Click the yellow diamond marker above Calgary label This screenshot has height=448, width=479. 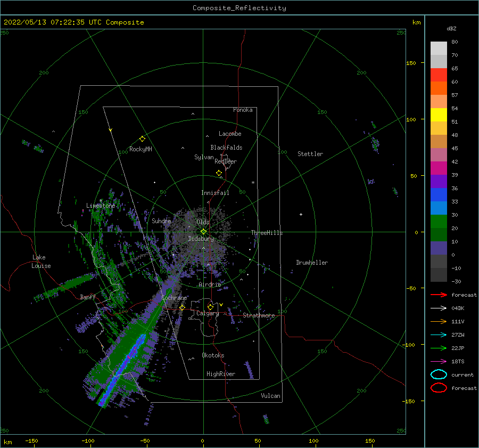210,307
